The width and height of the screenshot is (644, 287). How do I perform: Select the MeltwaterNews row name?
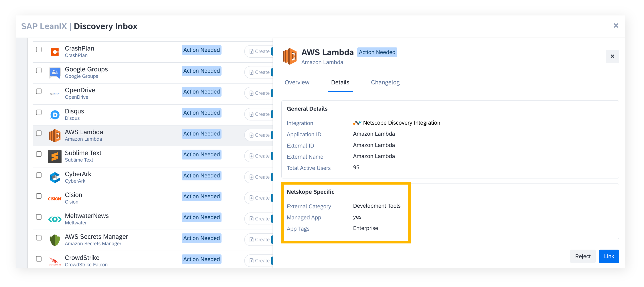point(87,216)
